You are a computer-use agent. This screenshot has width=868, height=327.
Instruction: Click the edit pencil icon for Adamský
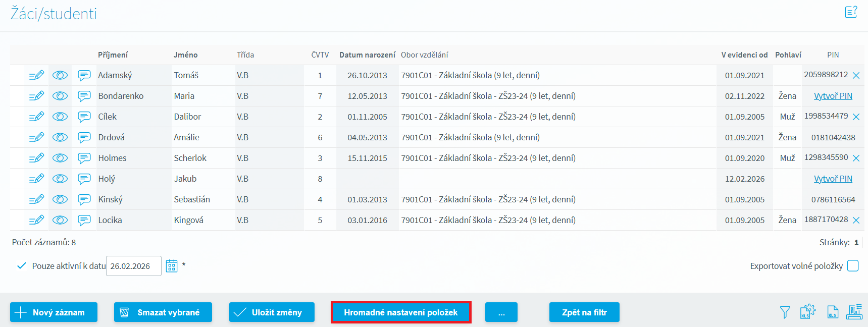(x=36, y=75)
